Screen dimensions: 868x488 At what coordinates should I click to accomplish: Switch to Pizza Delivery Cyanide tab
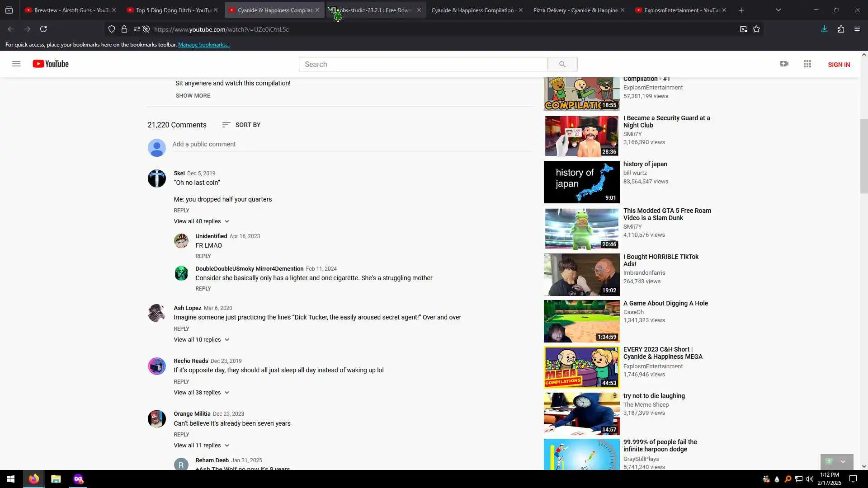point(575,10)
